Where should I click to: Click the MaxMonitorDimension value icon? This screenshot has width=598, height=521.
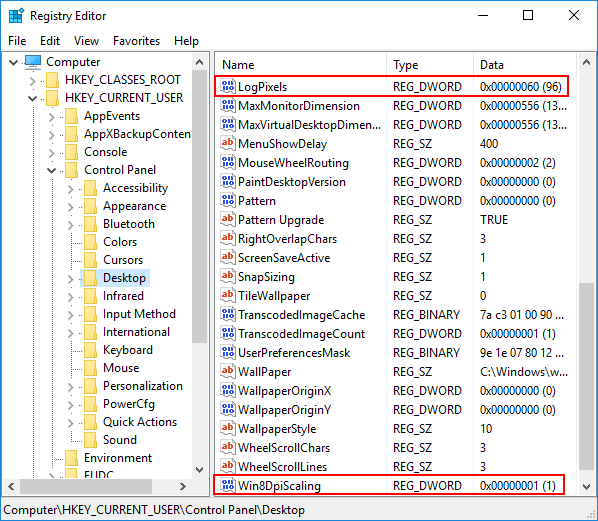(x=228, y=106)
